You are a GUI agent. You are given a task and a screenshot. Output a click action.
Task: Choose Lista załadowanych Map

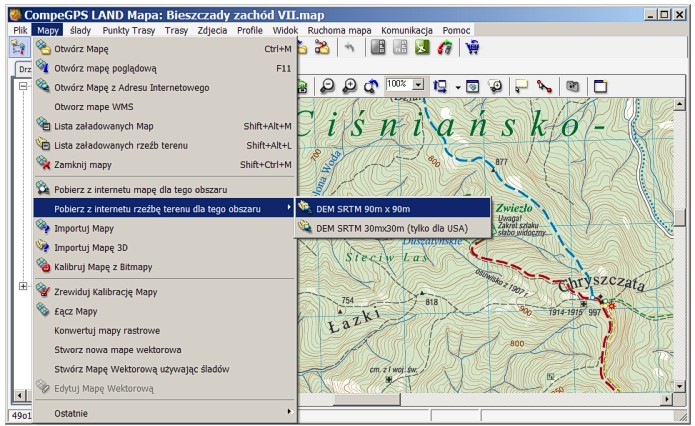click(164, 126)
